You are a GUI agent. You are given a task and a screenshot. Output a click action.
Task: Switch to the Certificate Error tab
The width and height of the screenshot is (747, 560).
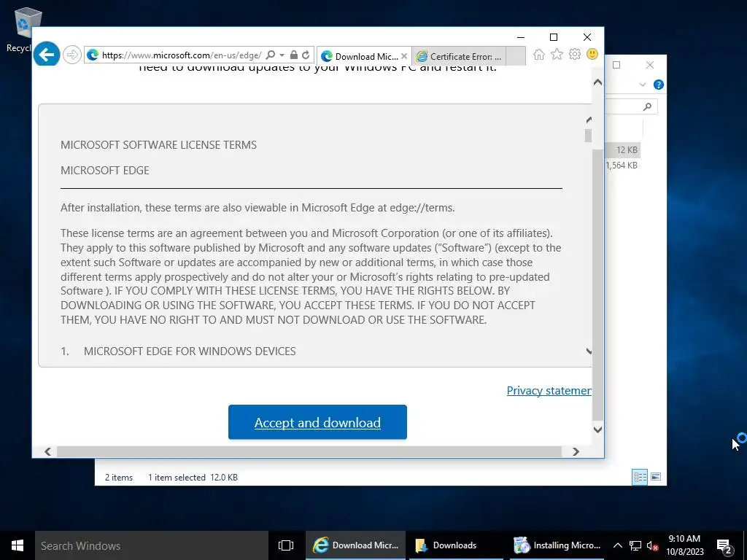coord(459,56)
